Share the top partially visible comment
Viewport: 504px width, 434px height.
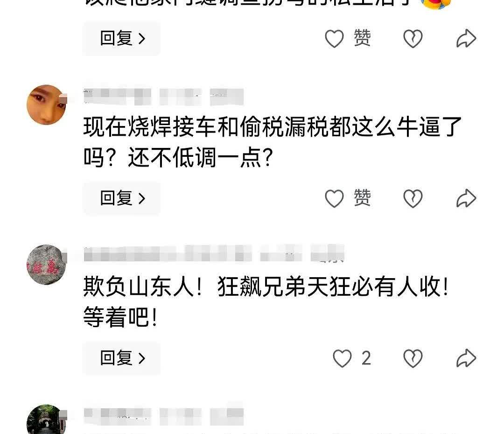pos(466,38)
